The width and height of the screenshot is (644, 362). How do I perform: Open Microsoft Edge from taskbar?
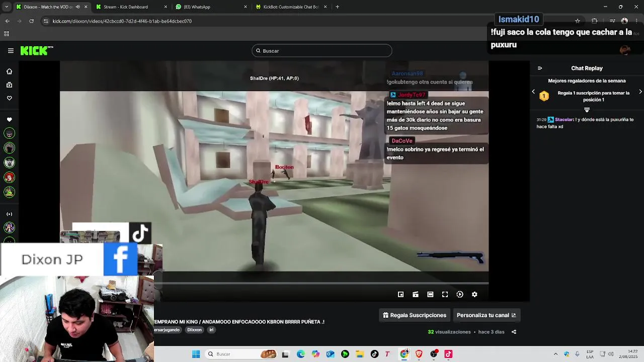point(301,354)
